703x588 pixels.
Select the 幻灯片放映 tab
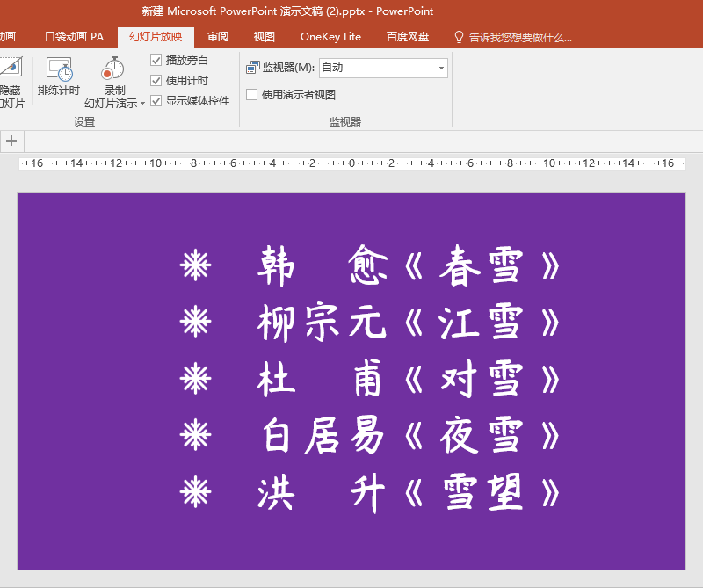pos(156,37)
